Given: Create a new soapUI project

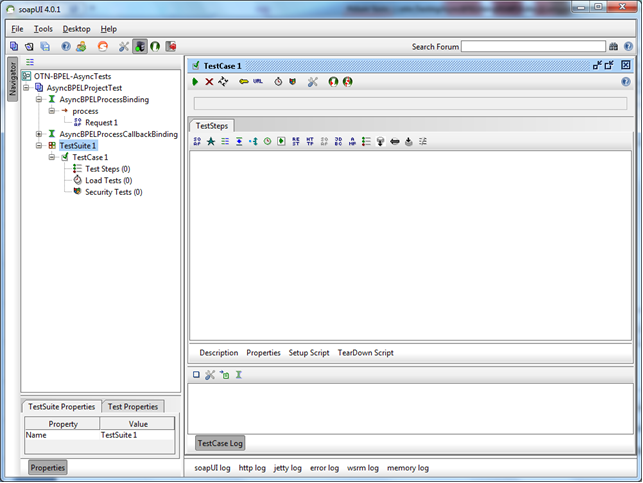Looking at the screenshot, I should click(x=14, y=46).
